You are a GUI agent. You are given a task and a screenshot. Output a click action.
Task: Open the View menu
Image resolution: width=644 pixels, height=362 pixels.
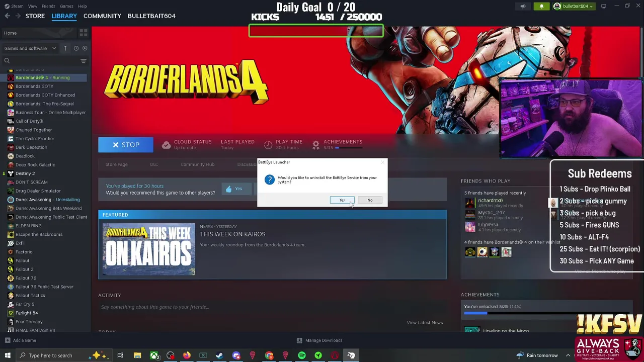point(33,6)
